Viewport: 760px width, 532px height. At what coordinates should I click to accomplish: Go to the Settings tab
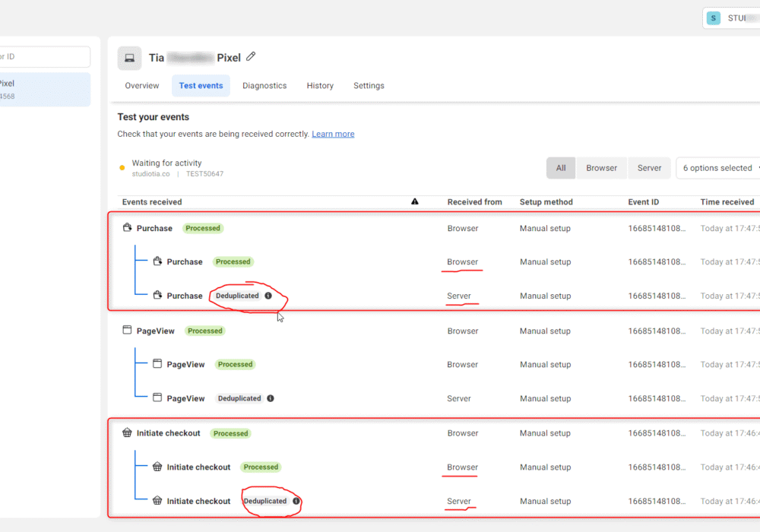(369, 86)
